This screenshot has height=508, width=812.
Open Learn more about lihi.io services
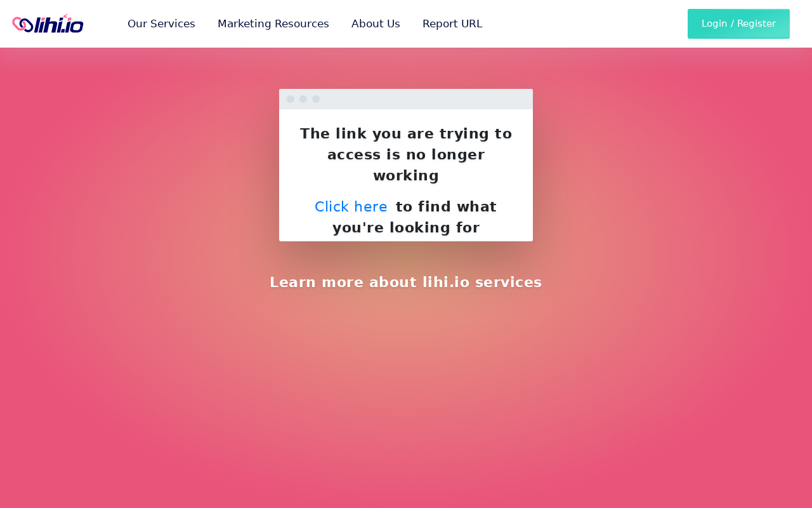pos(406,282)
